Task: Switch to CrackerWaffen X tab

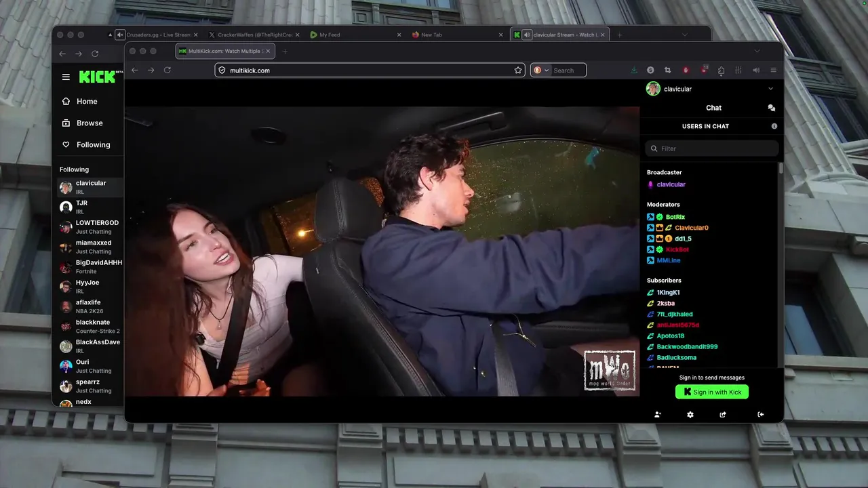Action: (254, 35)
